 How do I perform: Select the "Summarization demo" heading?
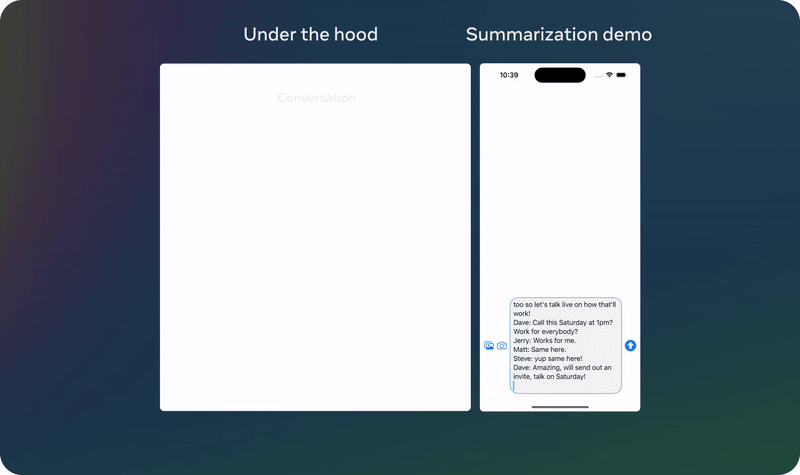(559, 35)
